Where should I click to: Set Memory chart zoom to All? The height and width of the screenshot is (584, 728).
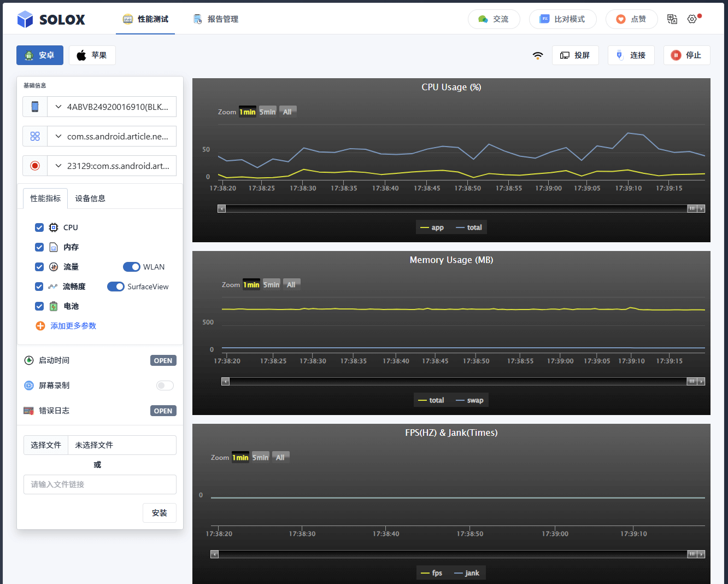(x=291, y=284)
